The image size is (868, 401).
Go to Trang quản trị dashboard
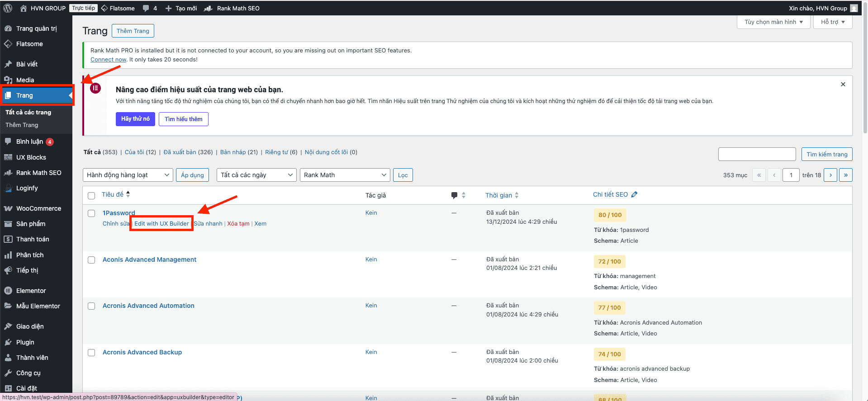tap(36, 28)
